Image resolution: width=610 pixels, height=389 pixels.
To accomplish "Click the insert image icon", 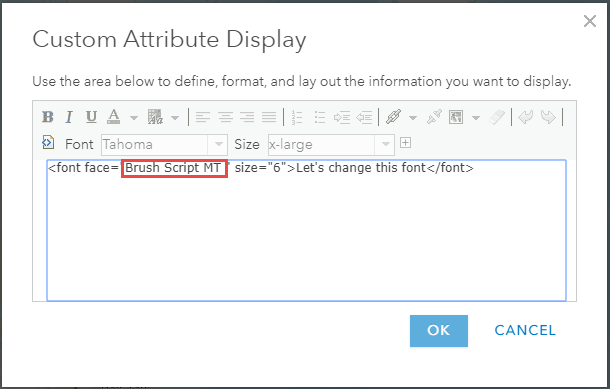I will tap(456, 117).
